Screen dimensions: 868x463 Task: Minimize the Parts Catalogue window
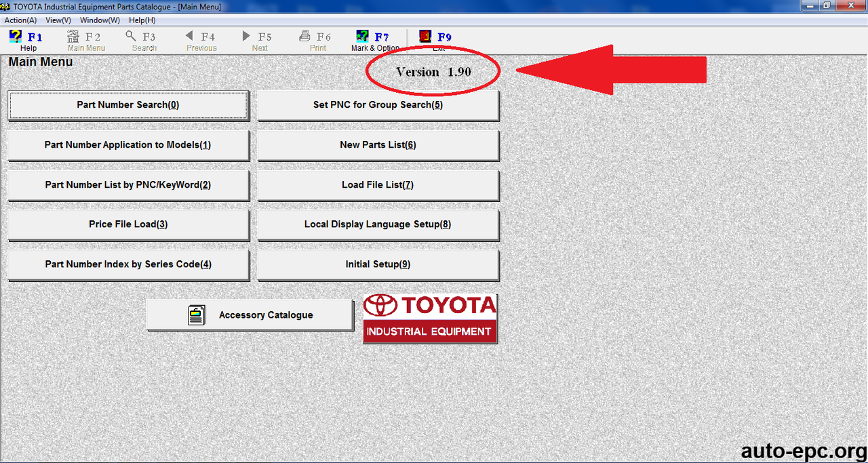[x=809, y=5]
